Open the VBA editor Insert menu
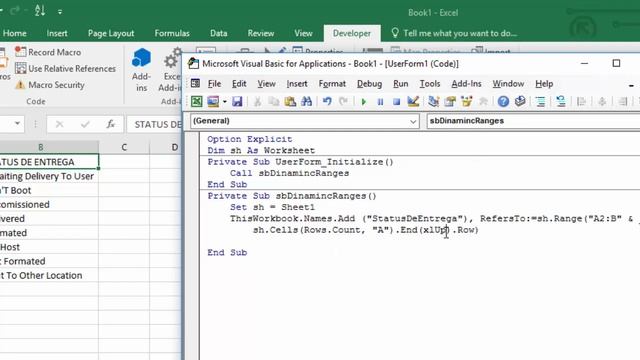 pos(297,84)
